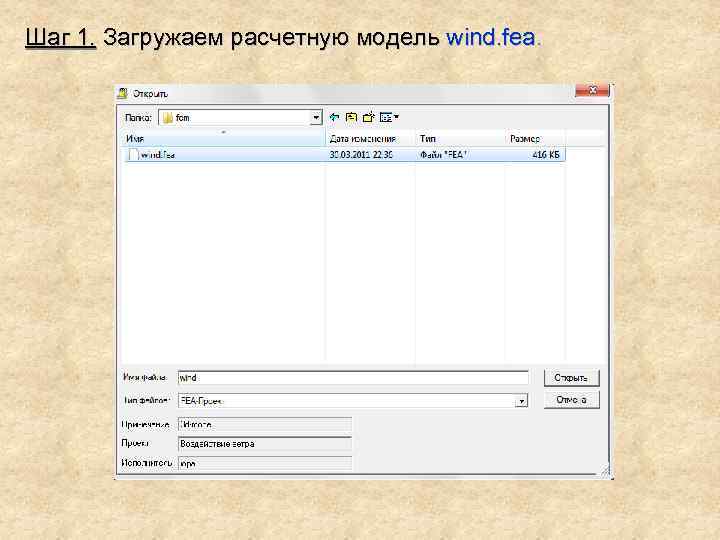Sort by Дата изменения column header
The height and width of the screenshot is (540, 720).
click(x=370, y=139)
